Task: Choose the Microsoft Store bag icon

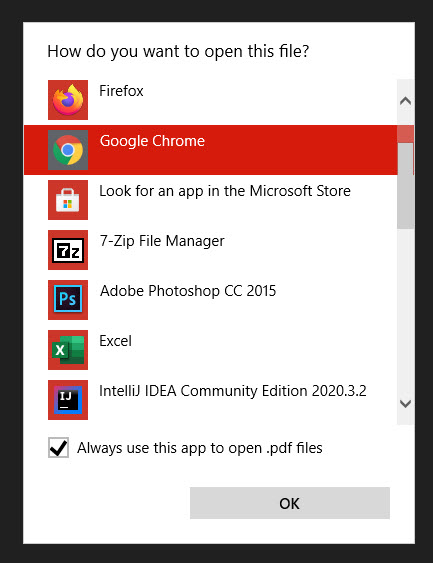Action: tap(68, 200)
